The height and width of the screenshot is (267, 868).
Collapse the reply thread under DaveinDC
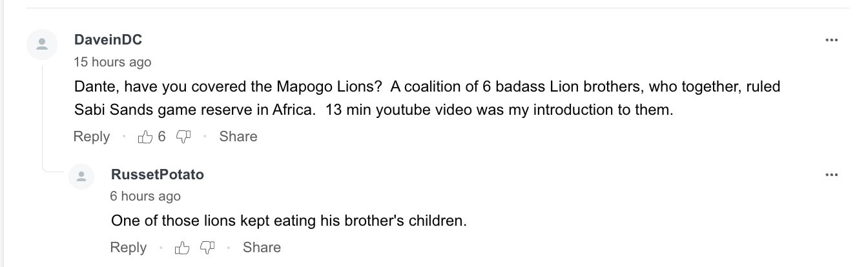(x=43, y=116)
